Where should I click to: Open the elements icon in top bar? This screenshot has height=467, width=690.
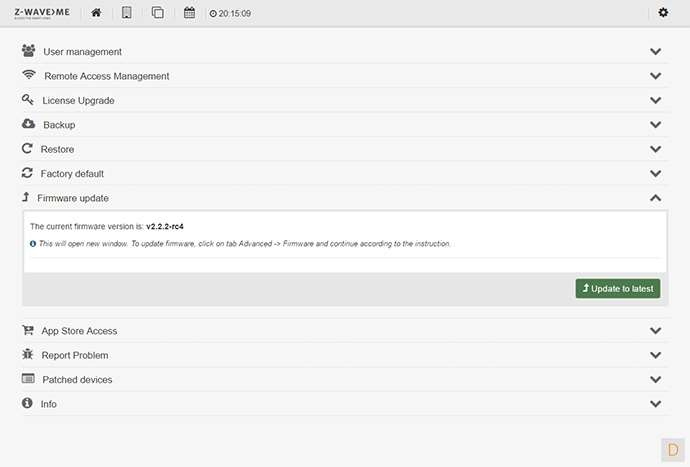tap(157, 13)
